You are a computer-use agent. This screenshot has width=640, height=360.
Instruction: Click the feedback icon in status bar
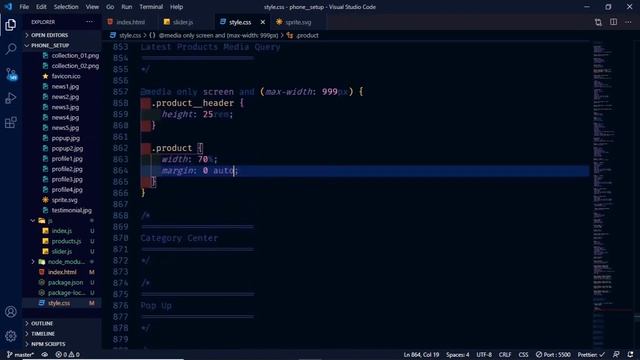pyautogui.click(x=616, y=355)
